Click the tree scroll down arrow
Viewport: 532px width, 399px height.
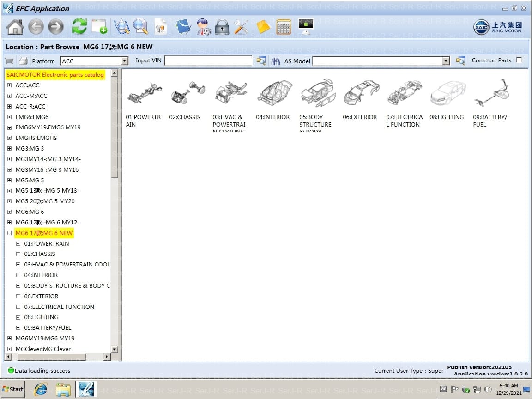115,349
